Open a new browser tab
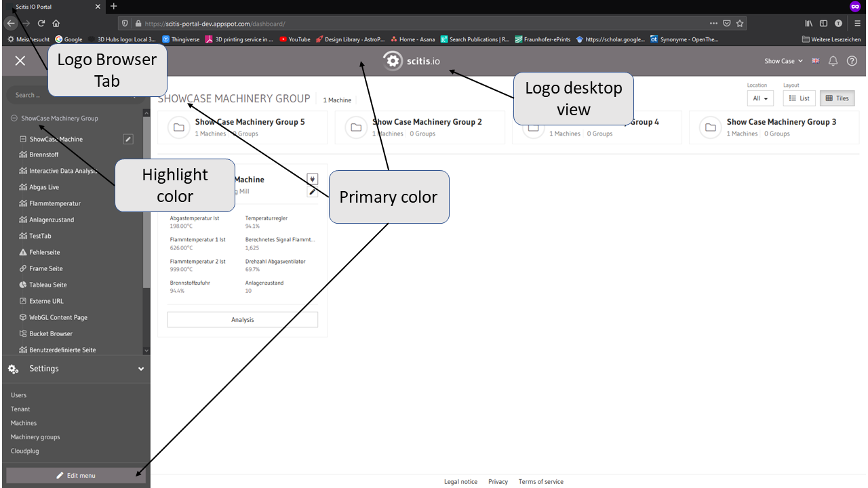868x488 pixels. click(x=113, y=6)
